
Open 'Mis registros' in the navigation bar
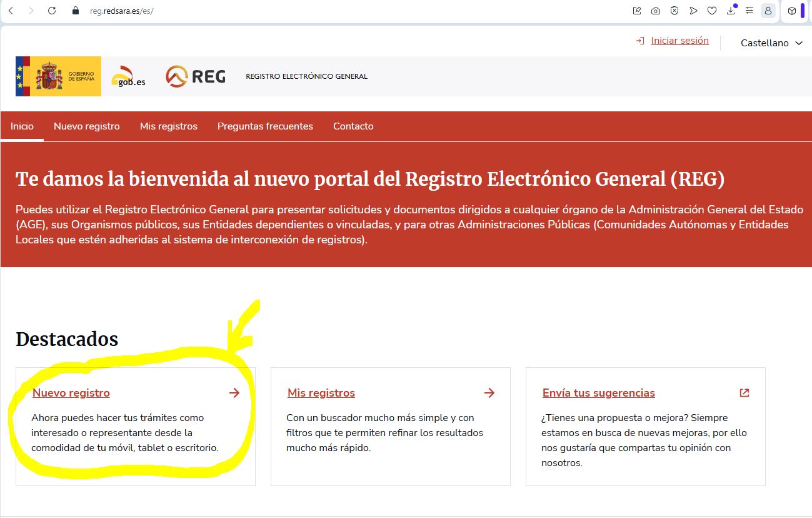click(169, 126)
